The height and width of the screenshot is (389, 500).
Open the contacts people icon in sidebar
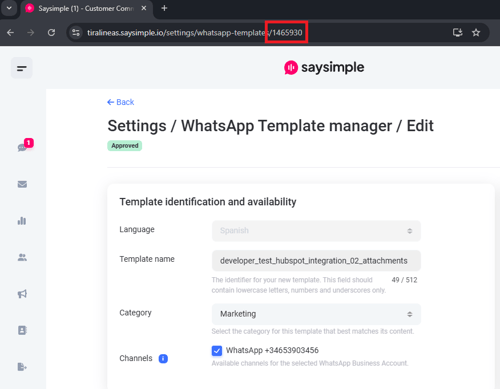tap(22, 257)
